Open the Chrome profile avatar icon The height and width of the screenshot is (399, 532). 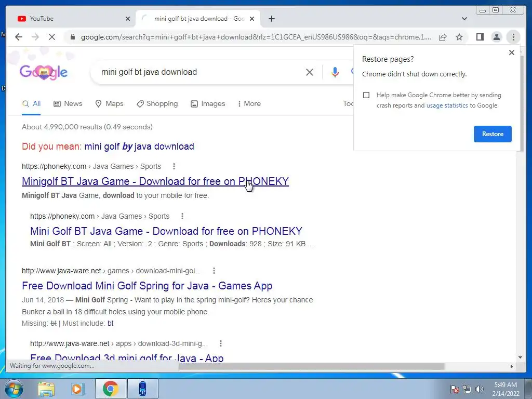[496, 37]
